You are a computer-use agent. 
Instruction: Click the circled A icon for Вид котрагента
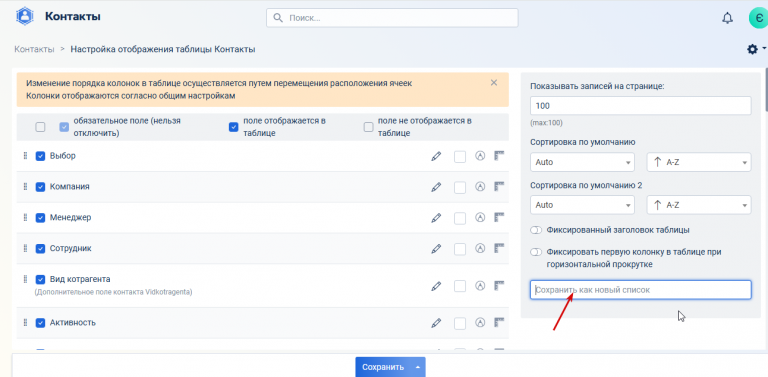click(x=480, y=285)
